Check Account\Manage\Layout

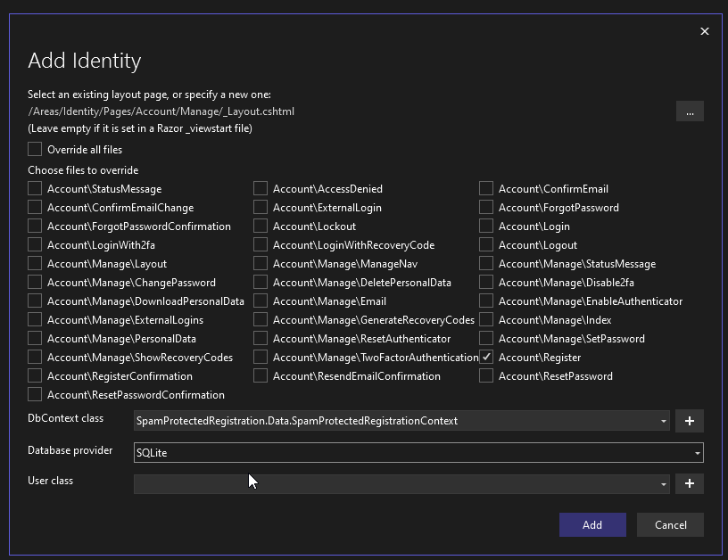(x=35, y=264)
